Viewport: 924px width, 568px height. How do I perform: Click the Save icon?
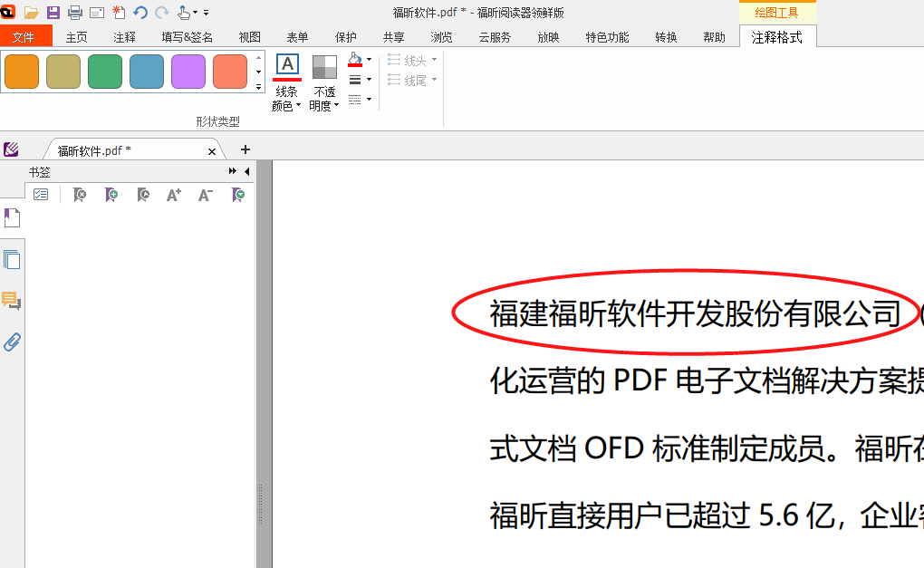pos(53,12)
